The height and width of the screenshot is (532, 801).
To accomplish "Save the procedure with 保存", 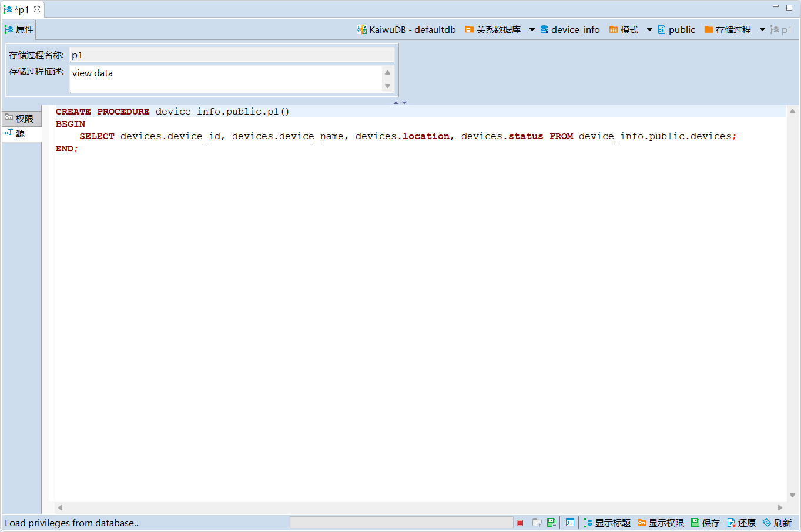I will click(705, 523).
